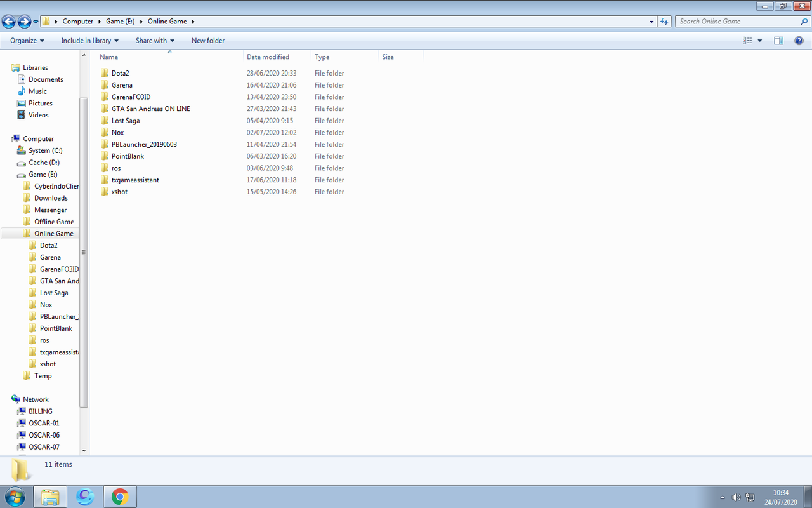Select the Nox folder icon in file list
This screenshot has width=812, height=508.
point(105,133)
